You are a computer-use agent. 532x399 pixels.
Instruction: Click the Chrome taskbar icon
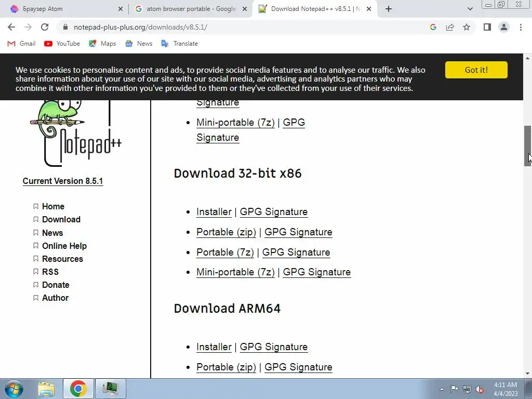[x=78, y=389]
